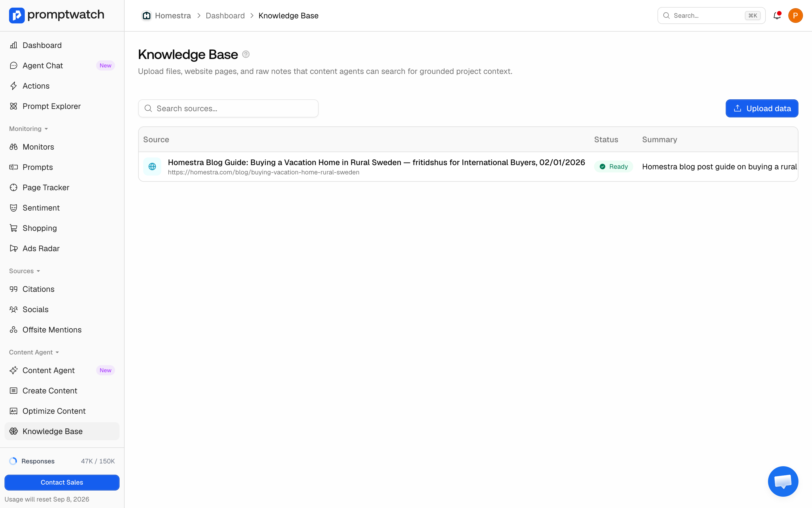The width and height of the screenshot is (812, 508).
Task: Open the Prompts sidebar icon
Action: [14, 167]
